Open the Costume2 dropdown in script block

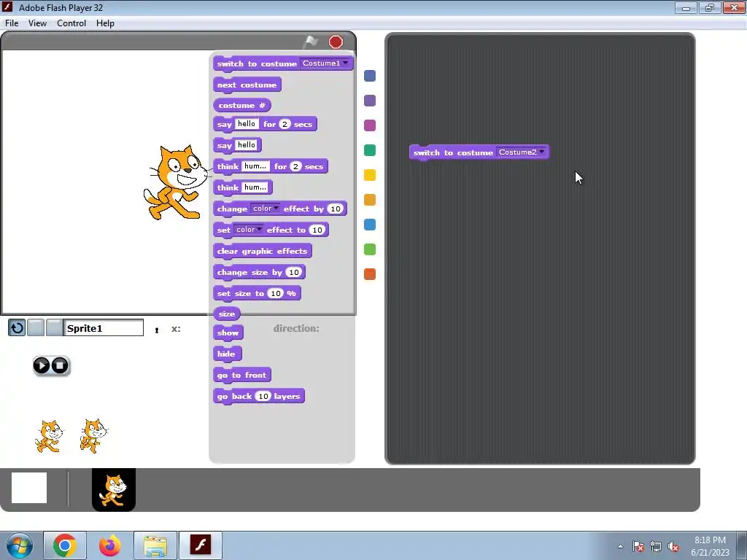(x=521, y=152)
